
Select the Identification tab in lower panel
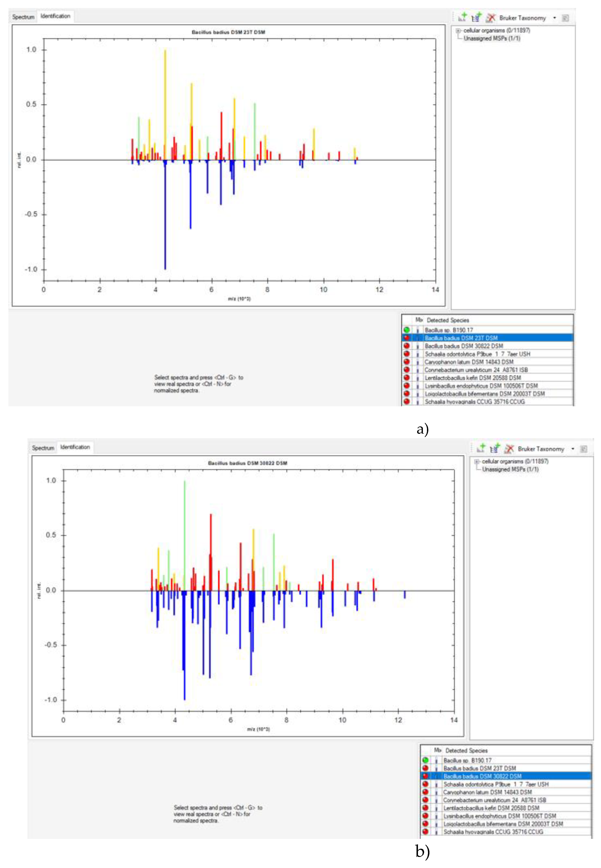click(x=75, y=447)
